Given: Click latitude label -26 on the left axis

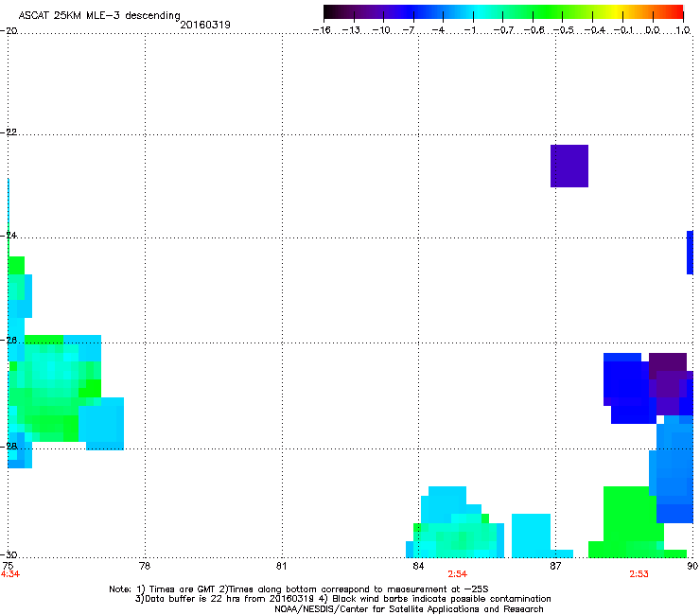Looking at the screenshot, I should 9,341.
